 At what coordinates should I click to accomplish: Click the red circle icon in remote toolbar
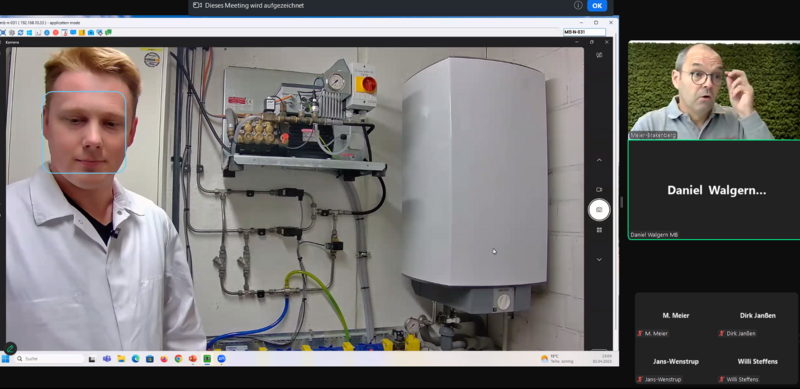(x=56, y=33)
